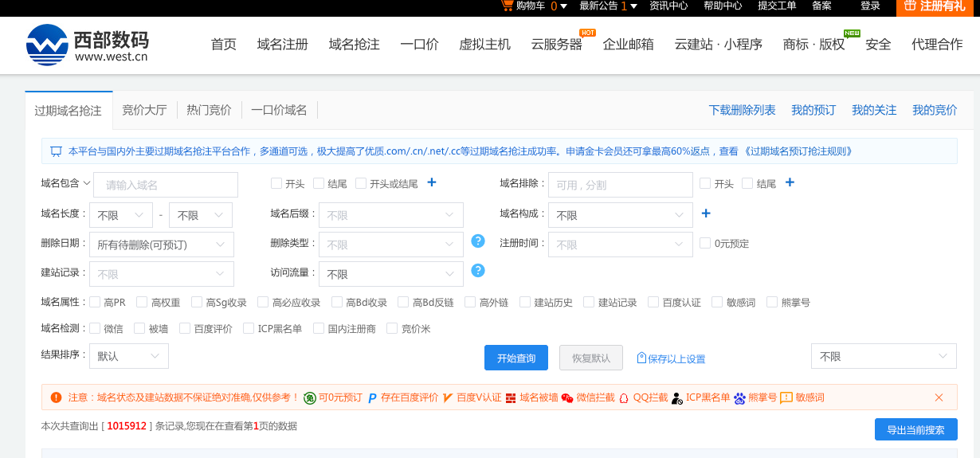Image resolution: width=980 pixels, height=458 pixels.
Task: Open the shopping cart icon
Action: [506, 6]
